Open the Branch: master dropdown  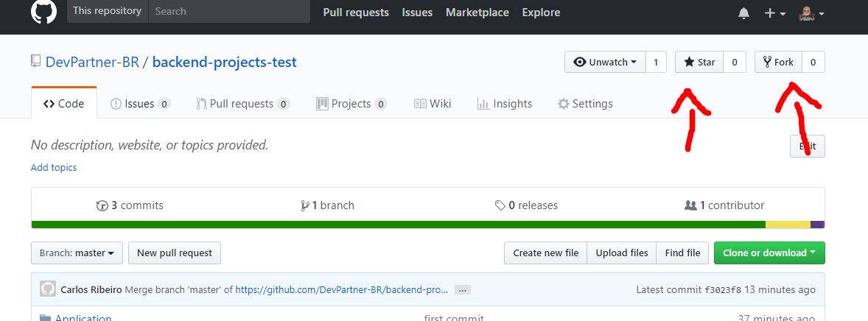tap(77, 253)
